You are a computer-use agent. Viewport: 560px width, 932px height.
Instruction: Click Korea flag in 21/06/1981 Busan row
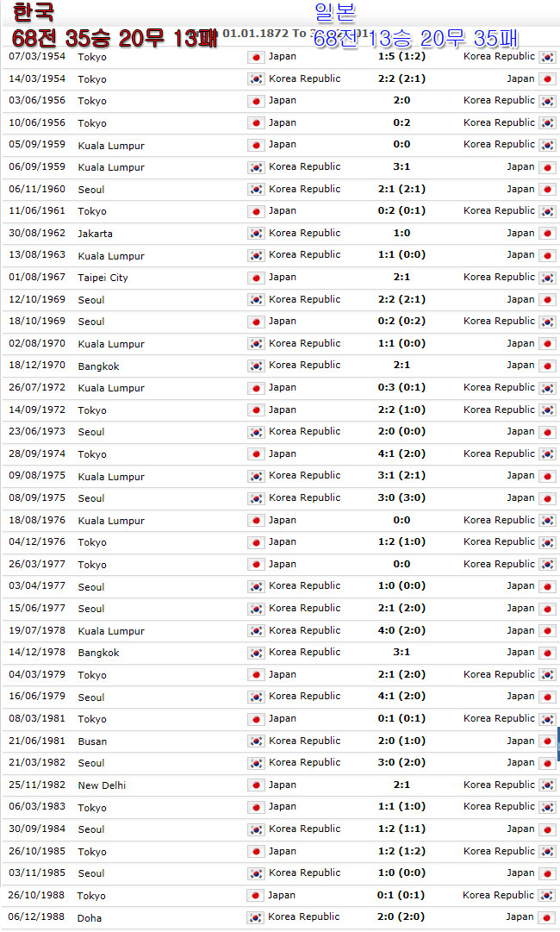[256, 741]
